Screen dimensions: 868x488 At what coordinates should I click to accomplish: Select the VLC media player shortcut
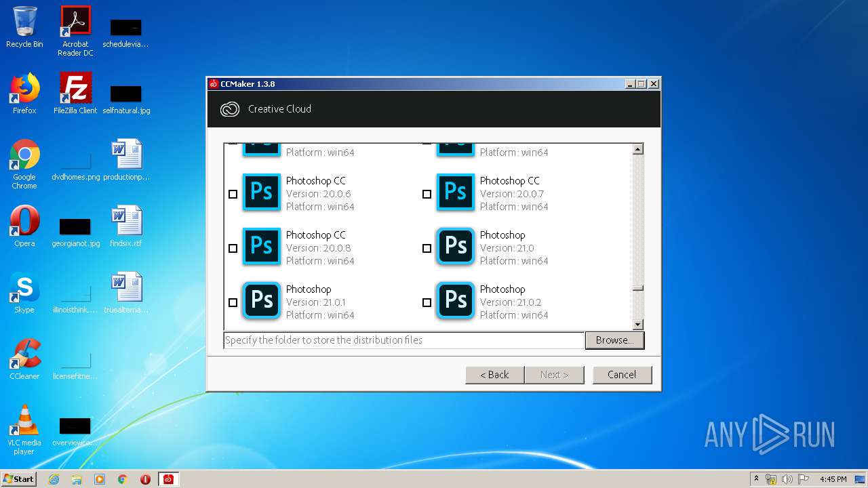point(24,430)
